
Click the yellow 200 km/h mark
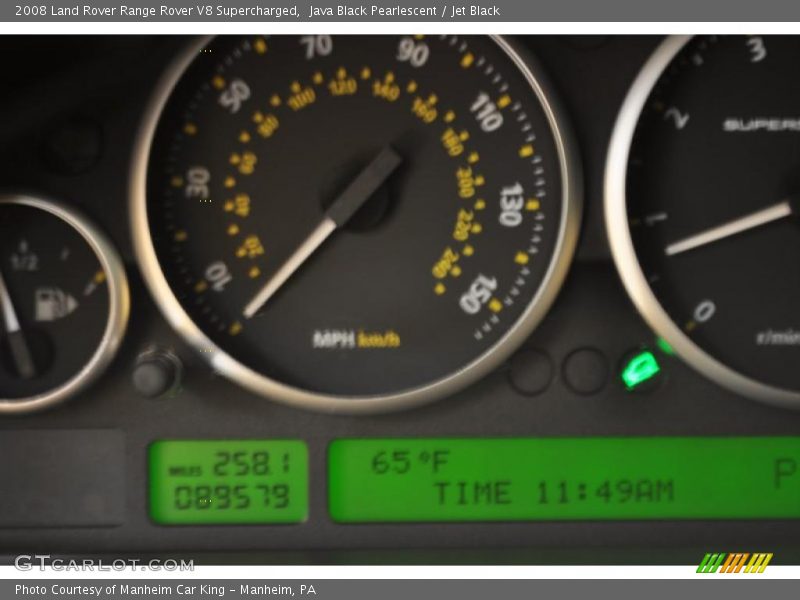tap(465, 182)
